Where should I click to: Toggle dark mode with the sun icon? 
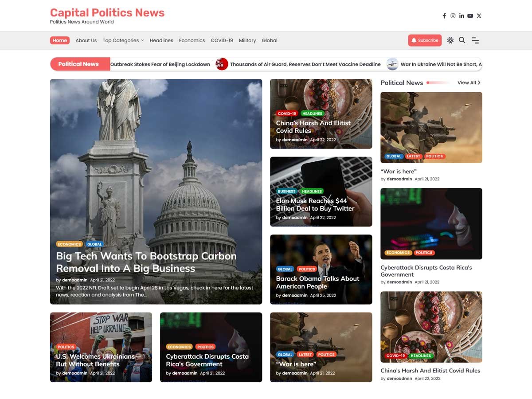(x=450, y=40)
